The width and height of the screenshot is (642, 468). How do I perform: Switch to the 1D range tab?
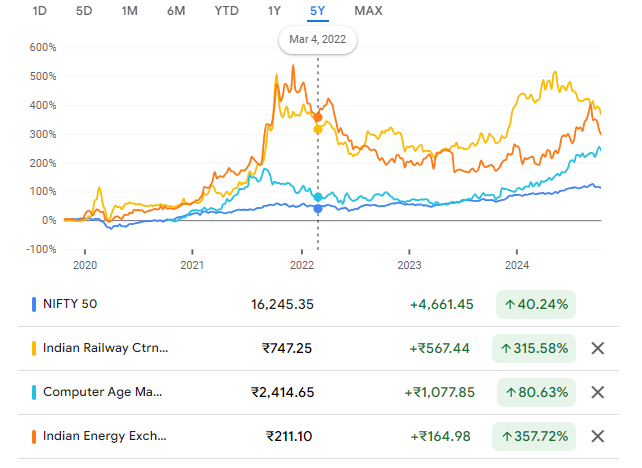tap(40, 11)
